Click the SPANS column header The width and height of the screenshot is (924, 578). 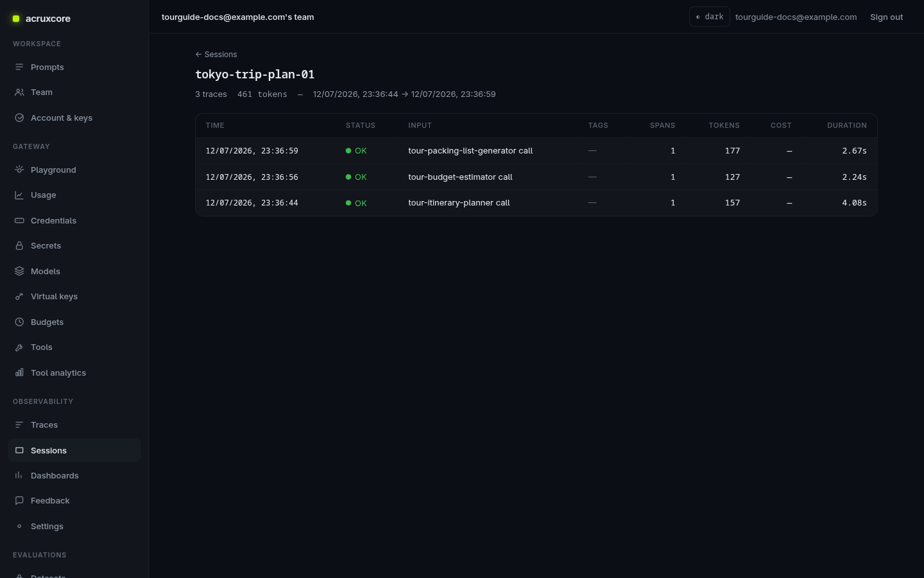click(662, 126)
